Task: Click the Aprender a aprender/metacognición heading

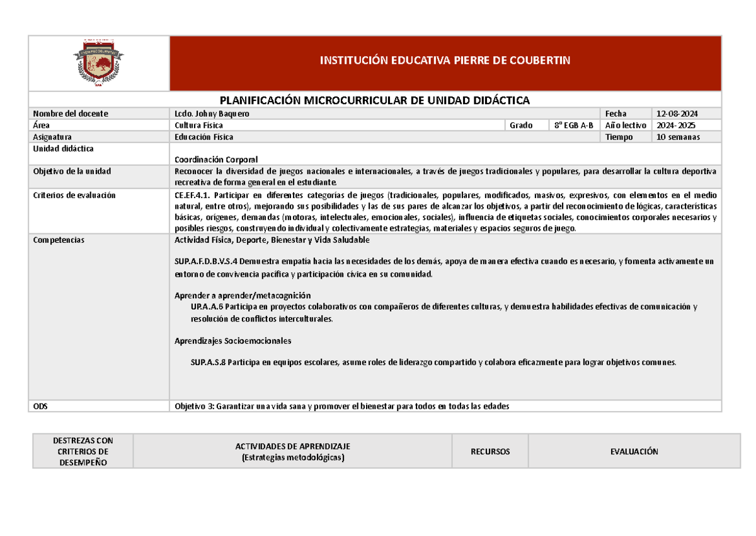Action: coord(243,295)
